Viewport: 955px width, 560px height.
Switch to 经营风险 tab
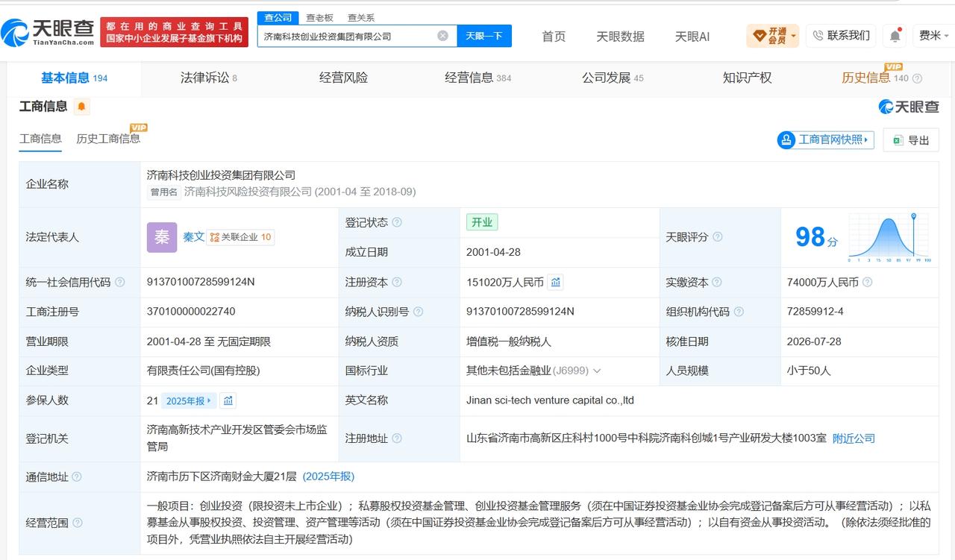[x=343, y=78]
